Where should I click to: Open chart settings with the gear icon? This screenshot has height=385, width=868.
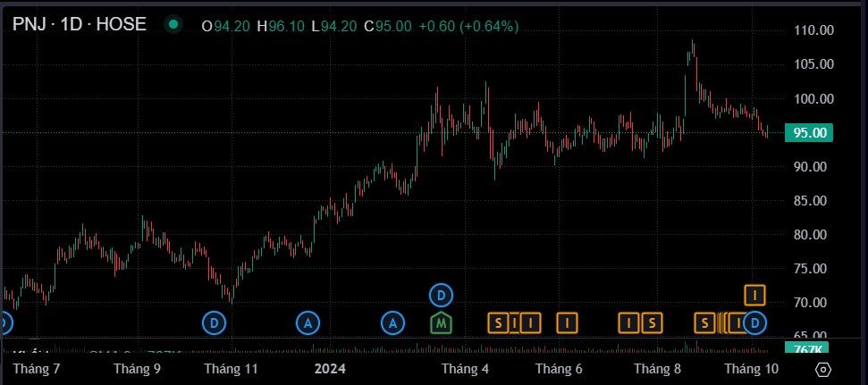coord(823,369)
